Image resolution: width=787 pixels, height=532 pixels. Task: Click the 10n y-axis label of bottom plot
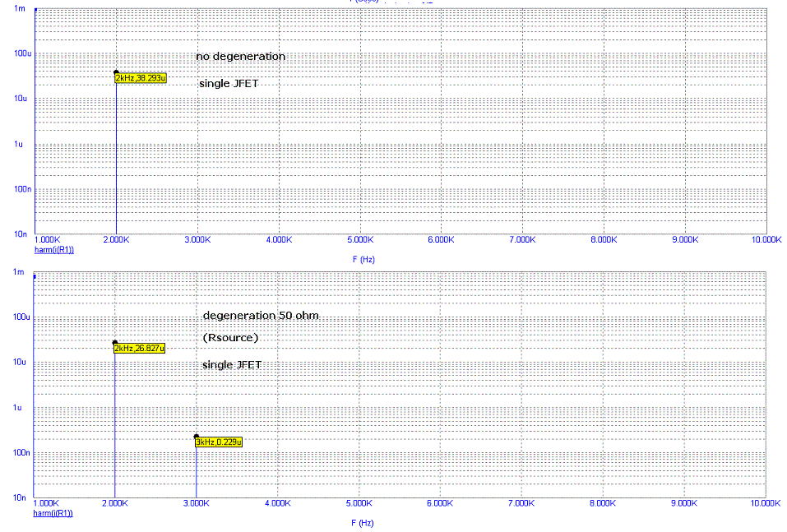[20, 497]
